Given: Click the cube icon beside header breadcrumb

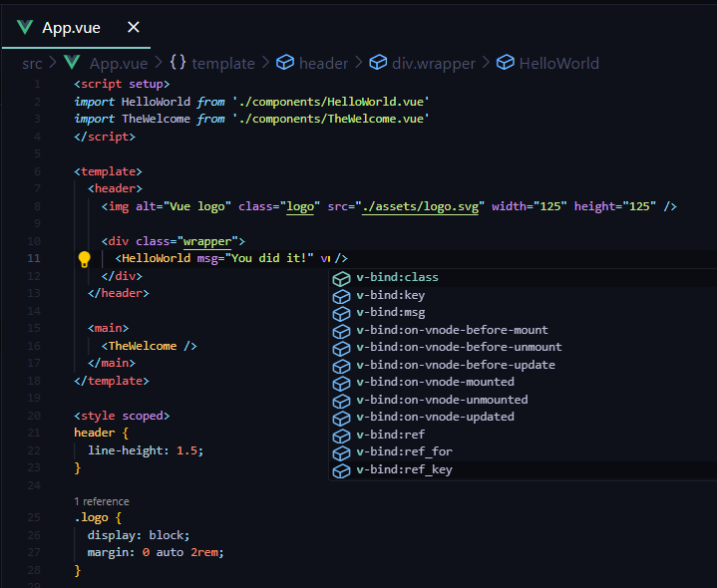Looking at the screenshot, I should coord(284,63).
